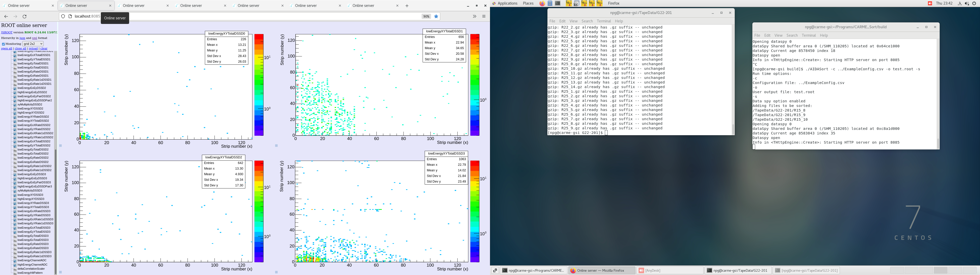Open a new browser tab
The height and width of the screenshot is (275, 980).
407,6
